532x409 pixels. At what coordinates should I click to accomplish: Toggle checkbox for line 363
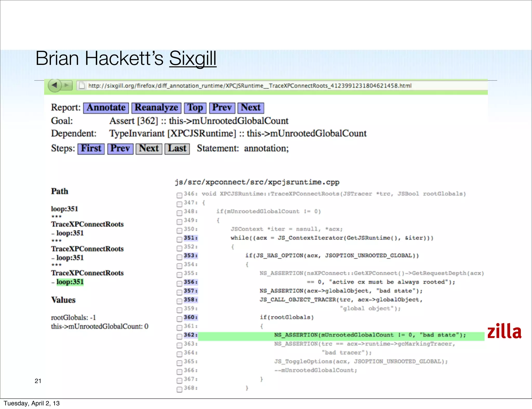pyautogui.click(x=179, y=345)
